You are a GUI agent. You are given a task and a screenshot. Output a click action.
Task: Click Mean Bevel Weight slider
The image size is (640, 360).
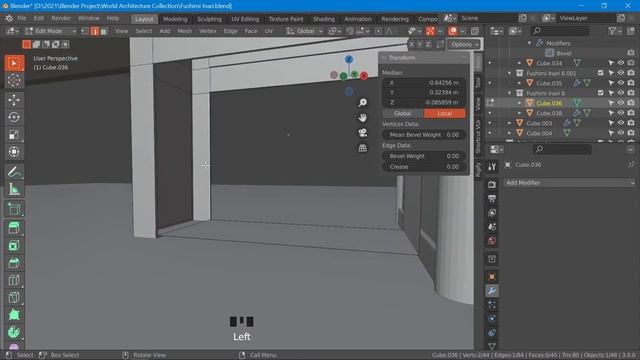click(424, 135)
